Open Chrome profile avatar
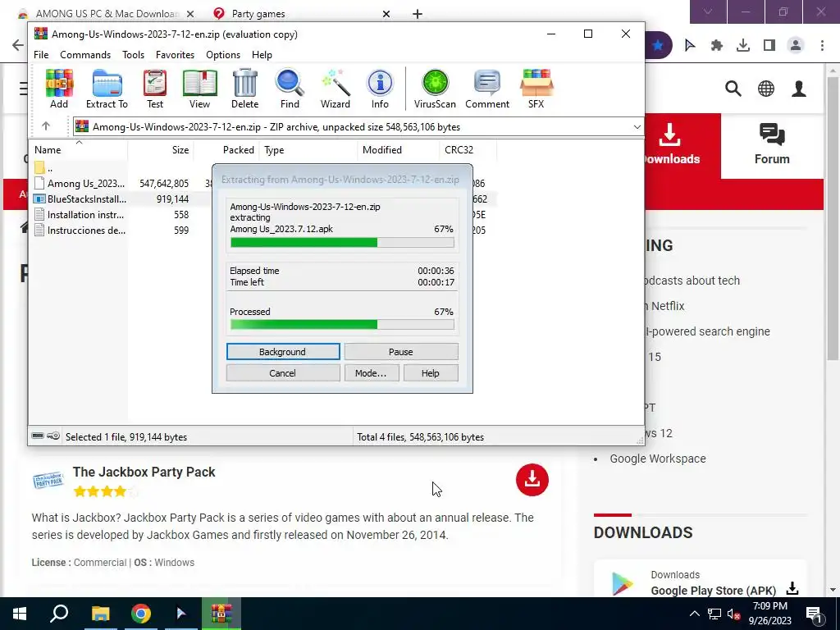Screen dimensions: 840x630 point(796,46)
